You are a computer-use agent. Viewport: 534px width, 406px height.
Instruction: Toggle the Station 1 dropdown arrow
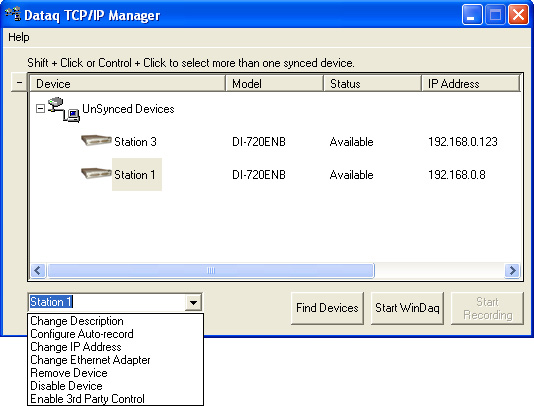pyautogui.click(x=193, y=302)
